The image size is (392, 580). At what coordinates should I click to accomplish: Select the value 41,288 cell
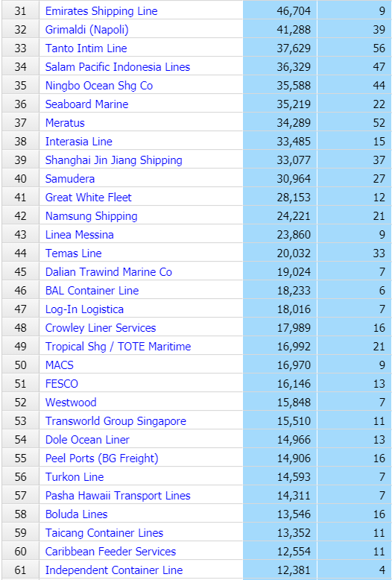click(x=280, y=30)
